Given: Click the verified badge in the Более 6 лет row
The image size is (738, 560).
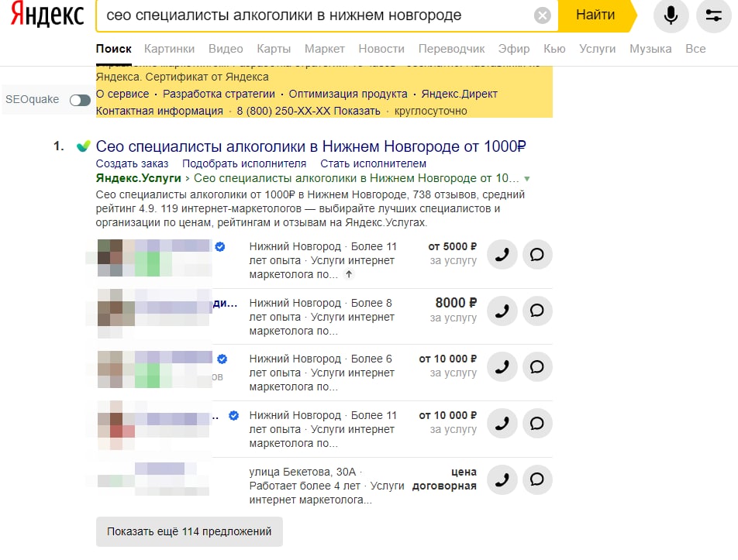Looking at the screenshot, I should (222, 359).
